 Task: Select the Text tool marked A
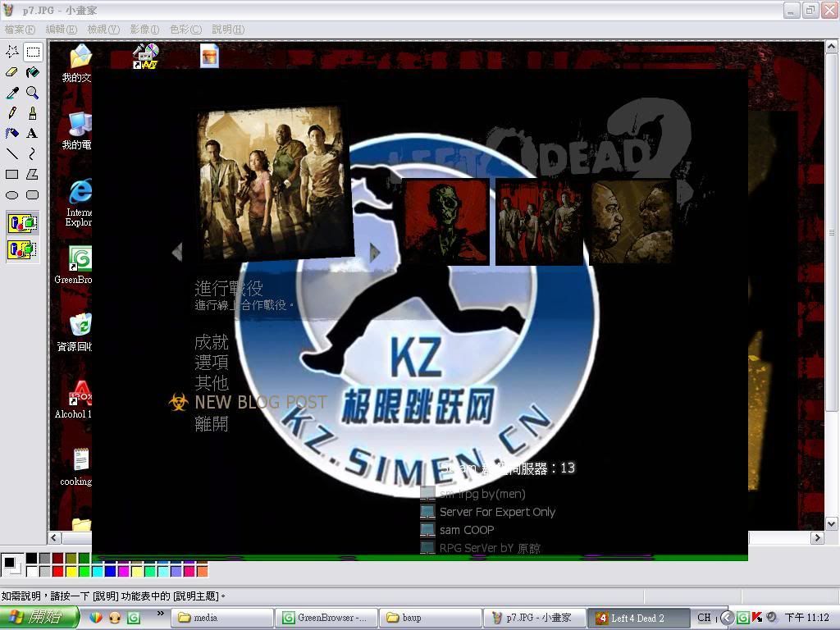click(32, 133)
